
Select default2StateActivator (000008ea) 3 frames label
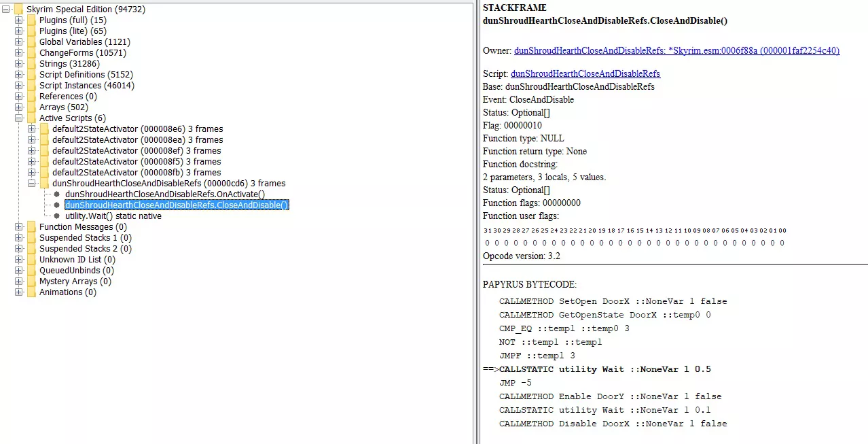(x=137, y=140)
